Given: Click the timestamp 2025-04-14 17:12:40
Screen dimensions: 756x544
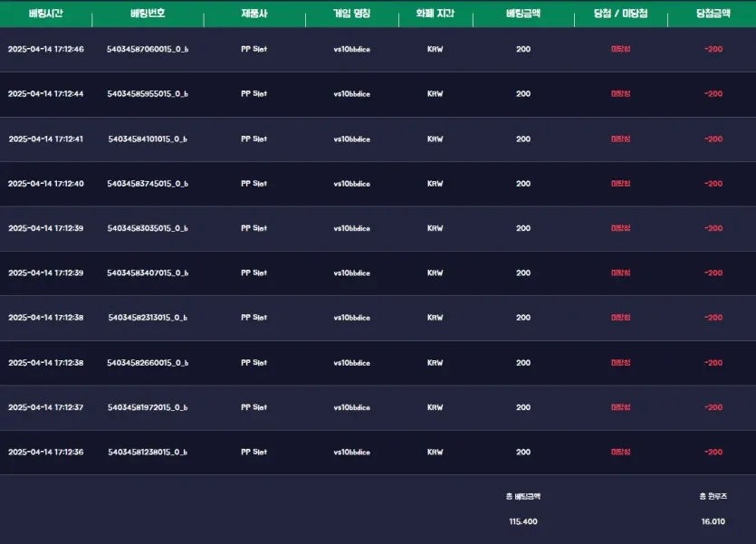Looking at the screenshot, I should click(x=46, y=184).
